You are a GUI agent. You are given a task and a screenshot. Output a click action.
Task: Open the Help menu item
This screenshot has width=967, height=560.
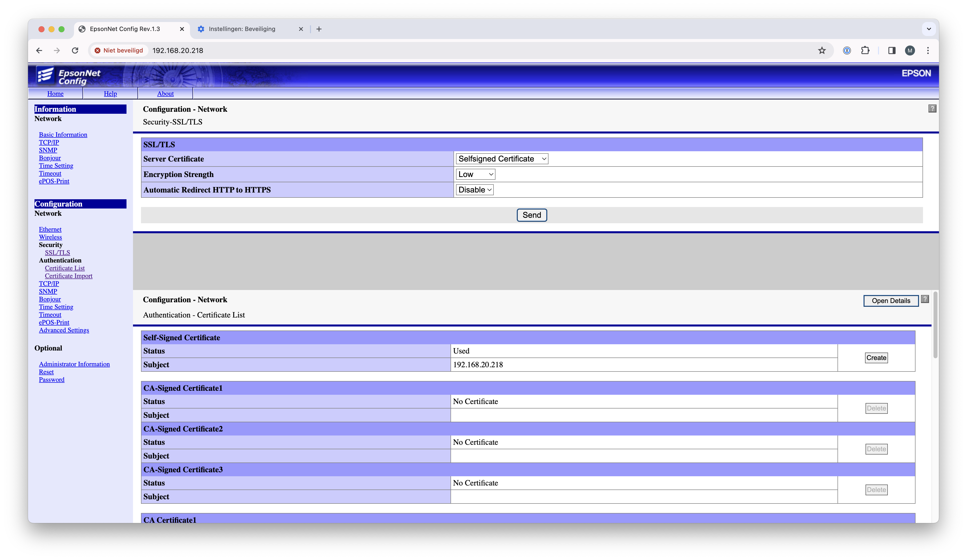(110, 93)
